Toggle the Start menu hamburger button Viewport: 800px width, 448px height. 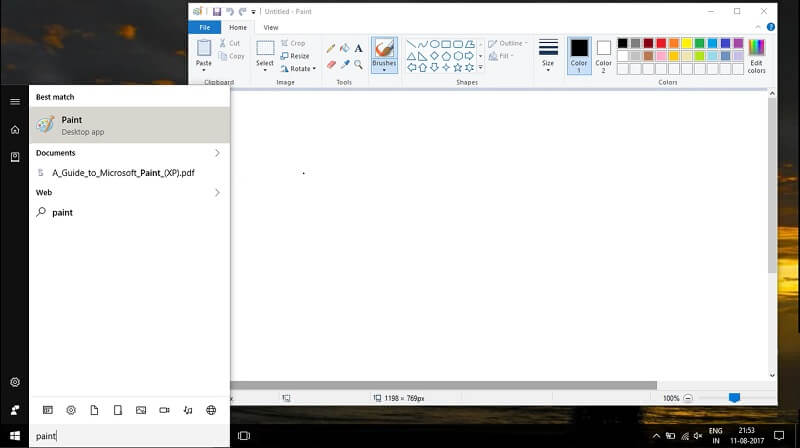tap(15, 101)
